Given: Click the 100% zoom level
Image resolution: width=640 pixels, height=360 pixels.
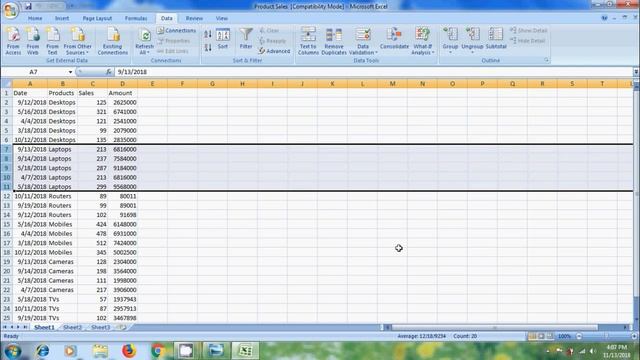Looking at the screenshot, I should 564,336.
